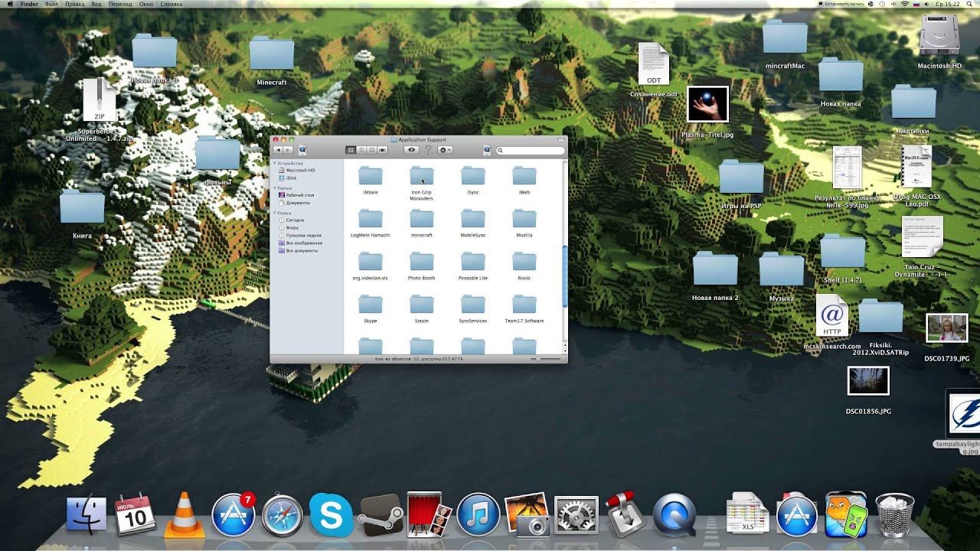Collapse the Поиск sidebar section
The width and height of the screenshot is (980, 551).
275,213
